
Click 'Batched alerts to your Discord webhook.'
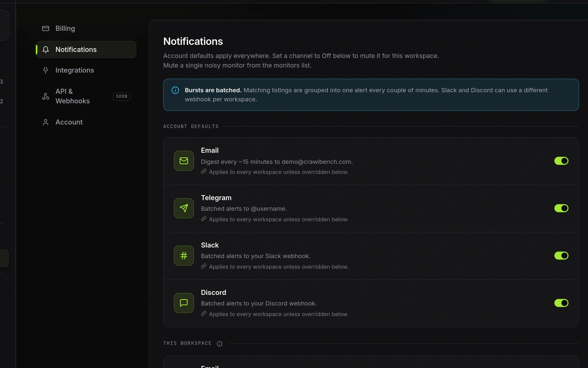coord(259,304)
